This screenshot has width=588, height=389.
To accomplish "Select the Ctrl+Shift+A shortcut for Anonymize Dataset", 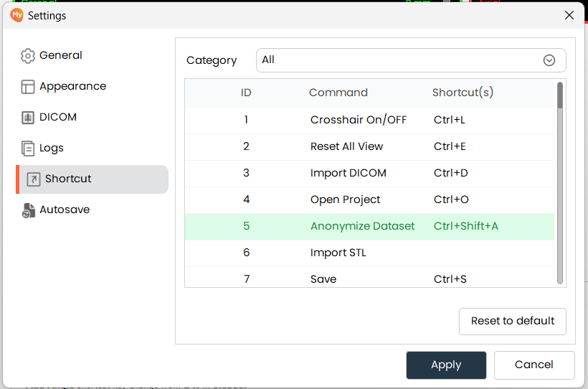I will click(x=465, y=226).
